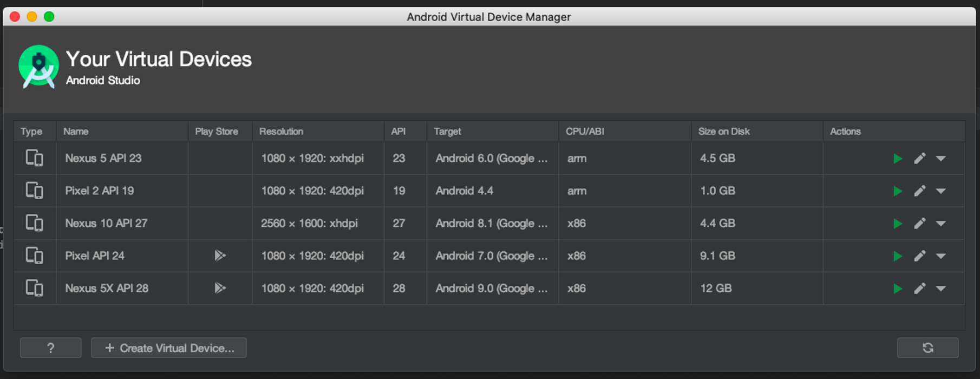
Task: Edit the Pixel API 24 device
Action: pos(919,256)
